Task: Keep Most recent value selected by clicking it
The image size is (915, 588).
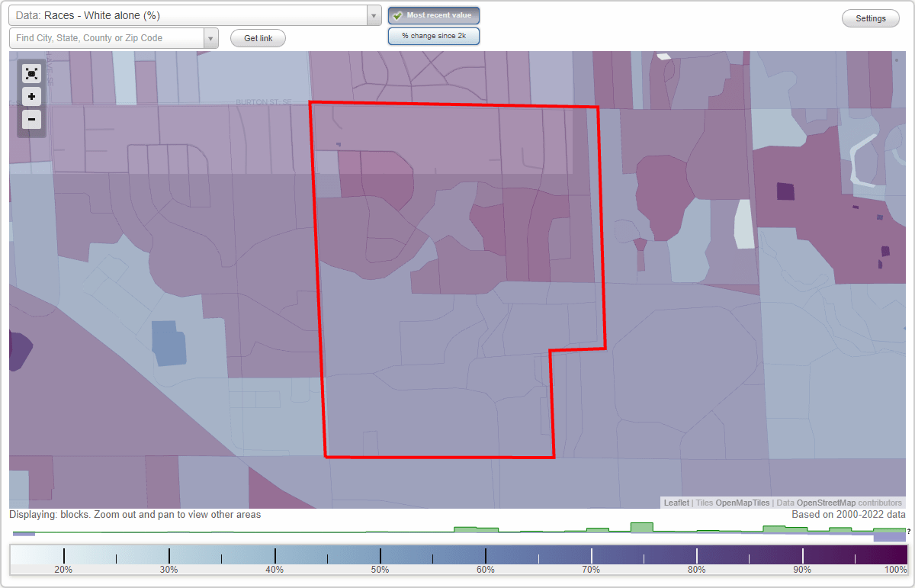Action: 434,15
